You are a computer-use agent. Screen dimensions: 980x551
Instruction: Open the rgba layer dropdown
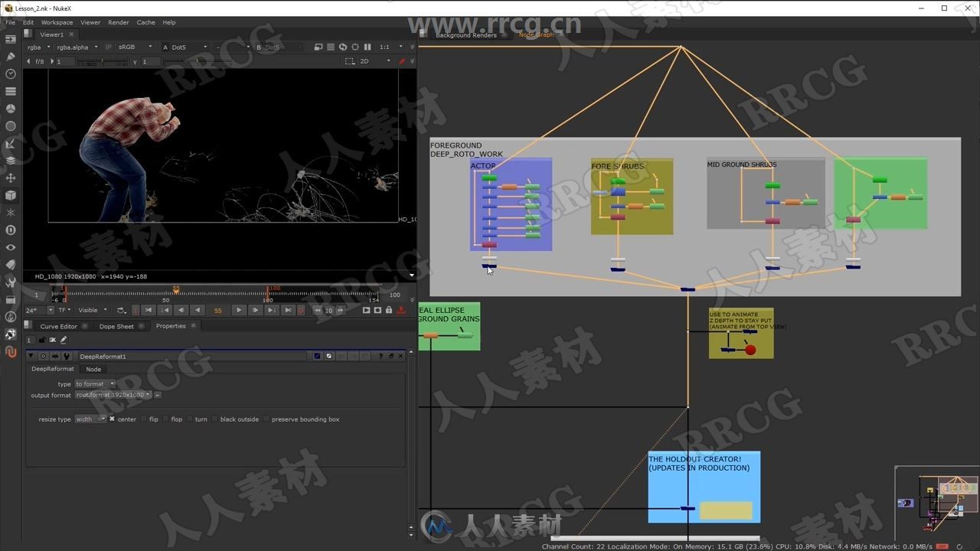[38, 47]
